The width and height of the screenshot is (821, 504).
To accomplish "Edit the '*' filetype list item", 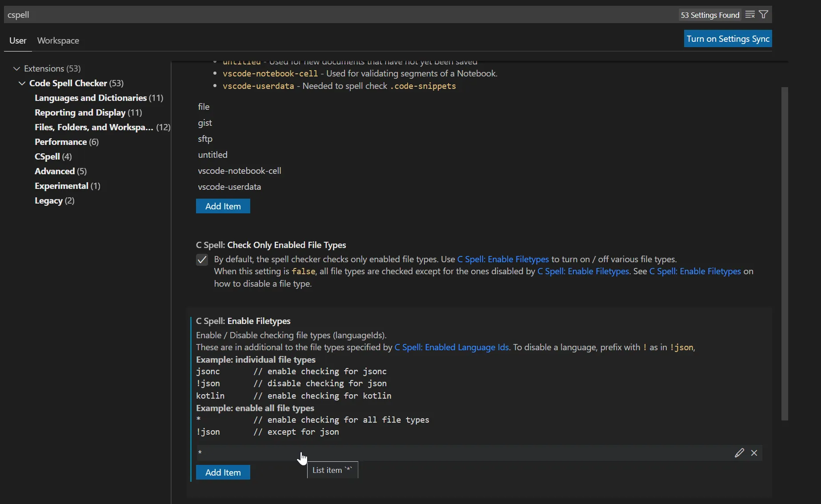I will pos(739,453).
